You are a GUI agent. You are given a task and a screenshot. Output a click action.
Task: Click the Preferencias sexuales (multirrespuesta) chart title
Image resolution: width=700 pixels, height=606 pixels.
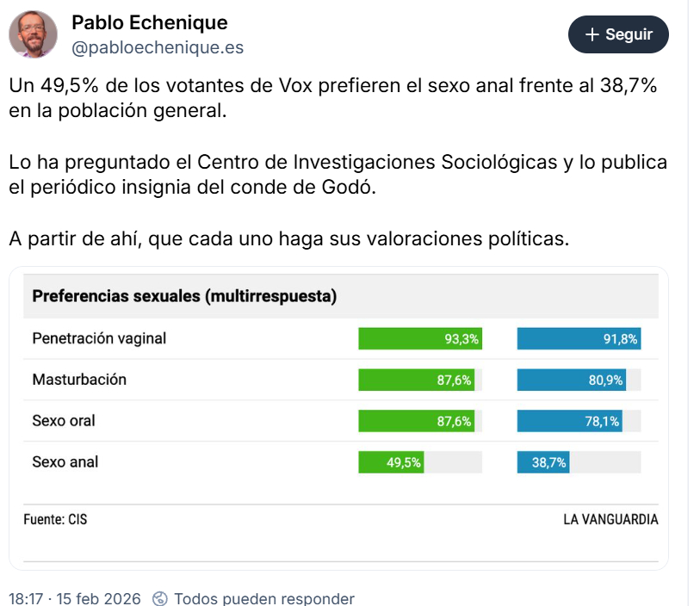click(x=183, y=297)
